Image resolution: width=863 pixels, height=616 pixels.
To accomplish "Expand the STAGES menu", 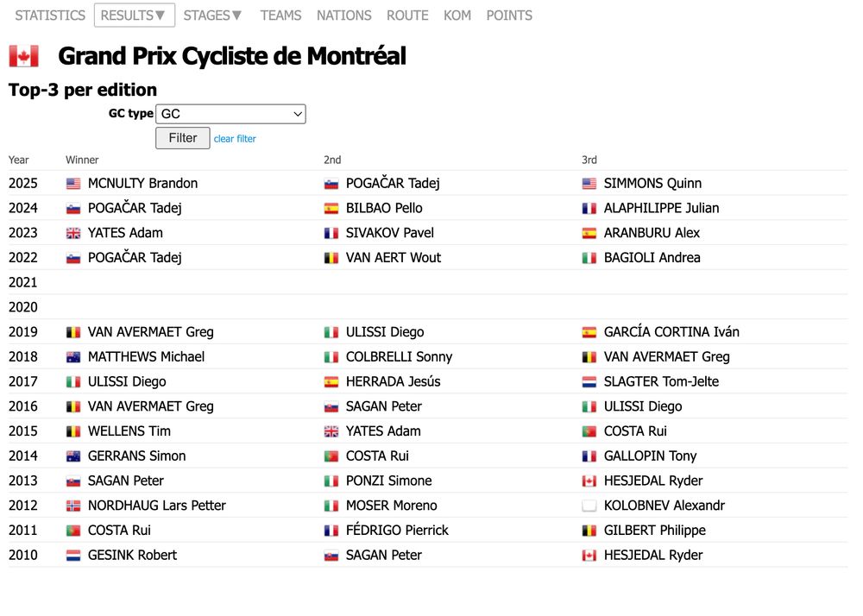I will [x=213, y=16].
